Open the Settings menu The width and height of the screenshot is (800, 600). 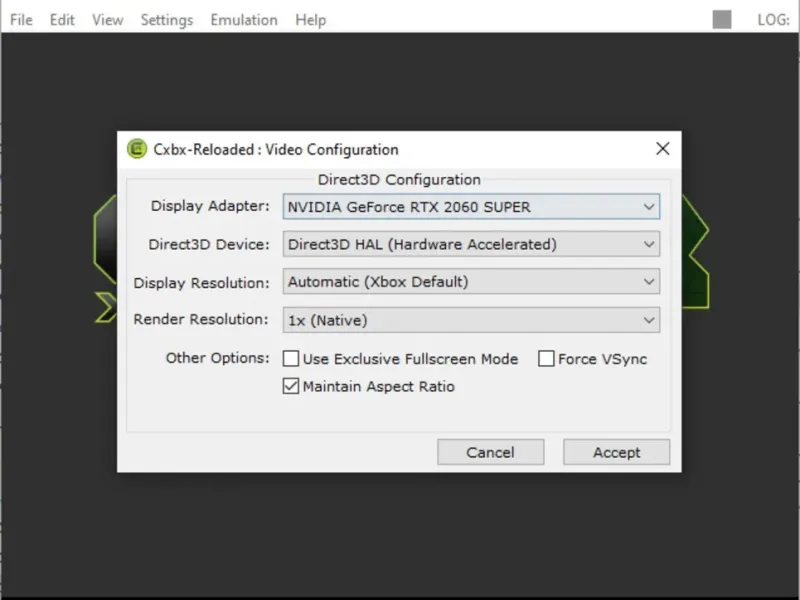tap(167, 20)
